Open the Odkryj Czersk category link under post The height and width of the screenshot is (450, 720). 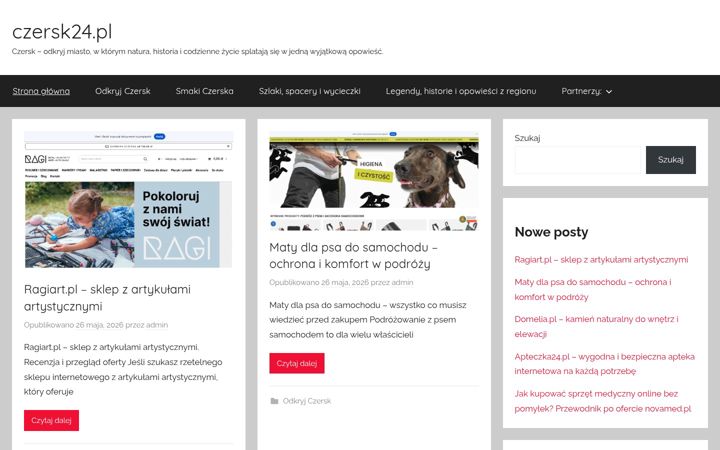click(x=307, y=401)
